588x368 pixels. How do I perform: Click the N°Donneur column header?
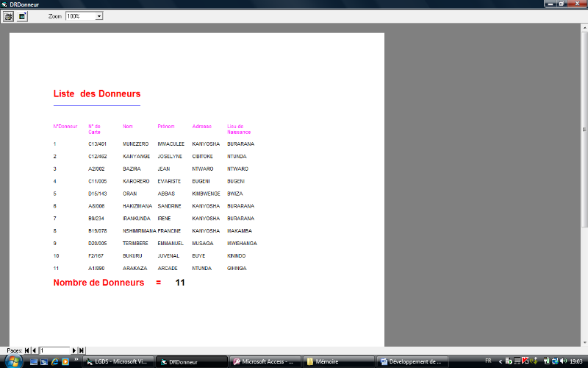click(65, 127)
